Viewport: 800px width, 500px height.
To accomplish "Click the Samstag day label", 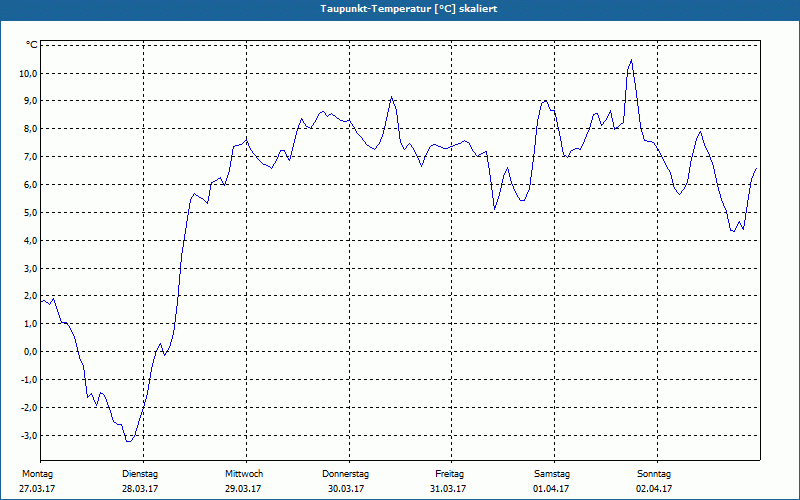I will tap(552, 474).
